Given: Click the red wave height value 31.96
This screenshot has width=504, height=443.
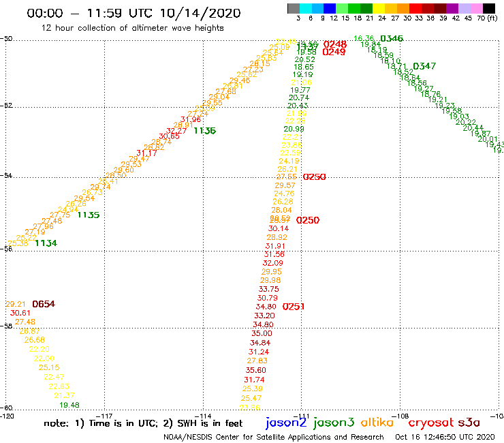Looking at the screenshot, I should pyautogui.click(x=191, y=119).
